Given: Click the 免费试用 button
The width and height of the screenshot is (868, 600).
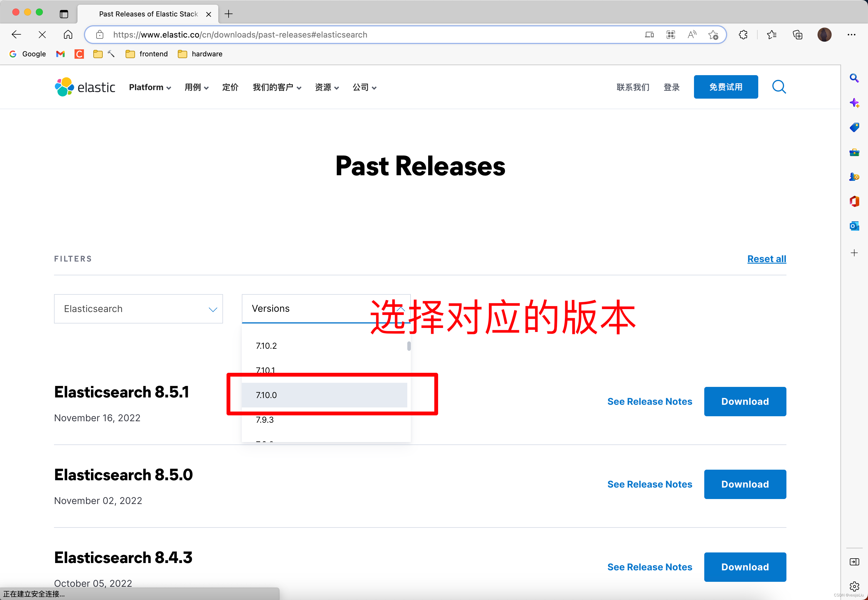Looking at the screenshot, I should coord(726,87).
